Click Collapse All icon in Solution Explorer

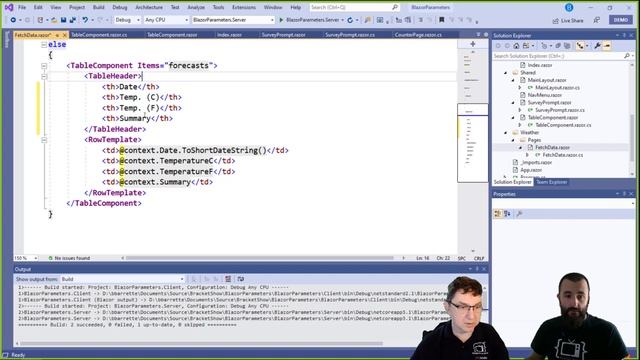point(558,46)
